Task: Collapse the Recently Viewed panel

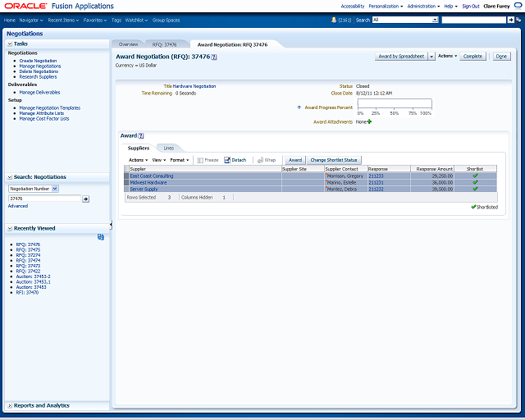Action: (x=10, y=228)
